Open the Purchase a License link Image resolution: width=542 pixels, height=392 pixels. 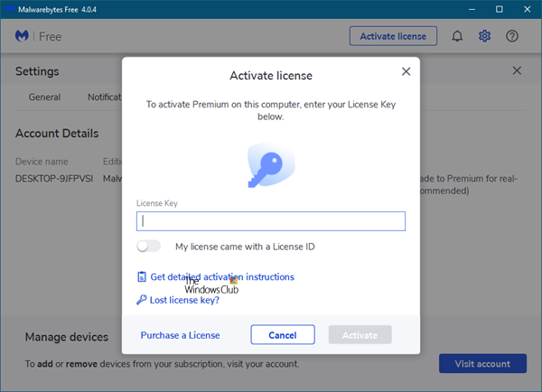[180, 335]
